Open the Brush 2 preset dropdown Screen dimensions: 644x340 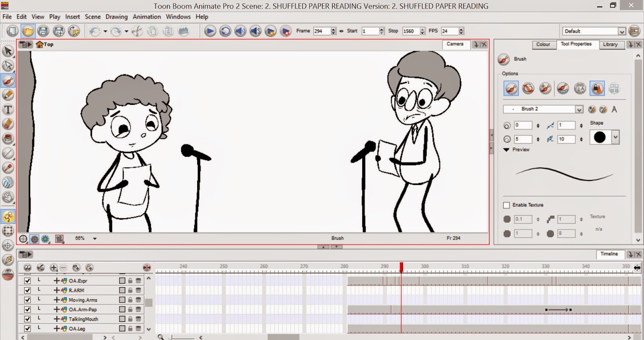[579, 109]
